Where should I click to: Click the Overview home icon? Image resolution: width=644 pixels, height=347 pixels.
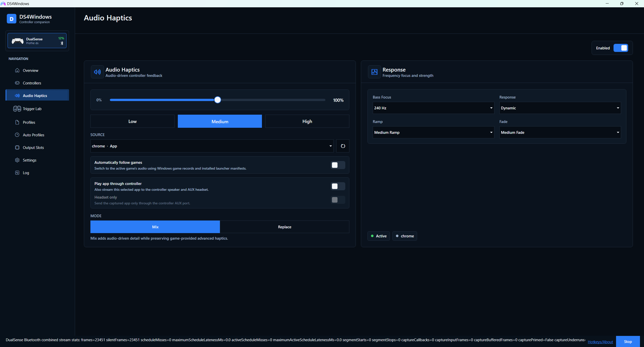[17, 70]
